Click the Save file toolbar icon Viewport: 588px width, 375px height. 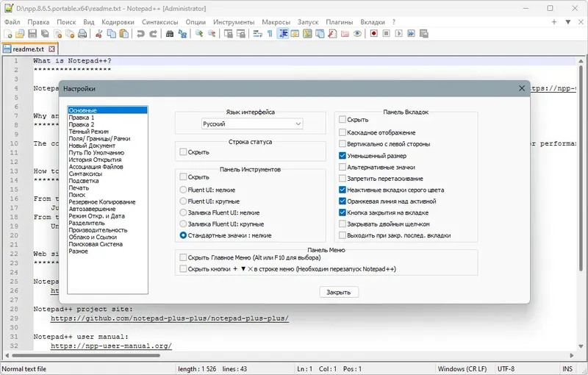(32, 34)
